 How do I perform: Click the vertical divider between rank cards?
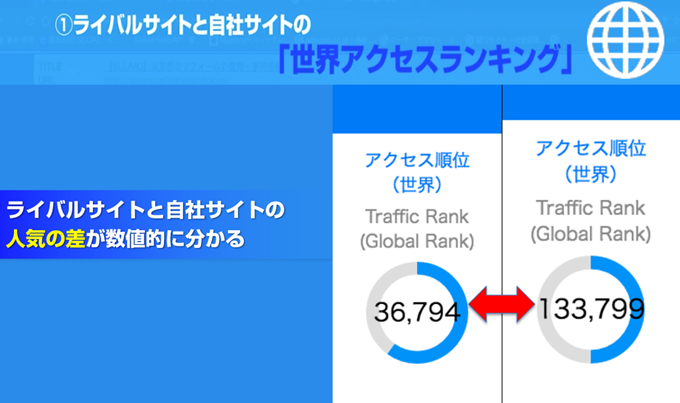click(x=502, y=244)
